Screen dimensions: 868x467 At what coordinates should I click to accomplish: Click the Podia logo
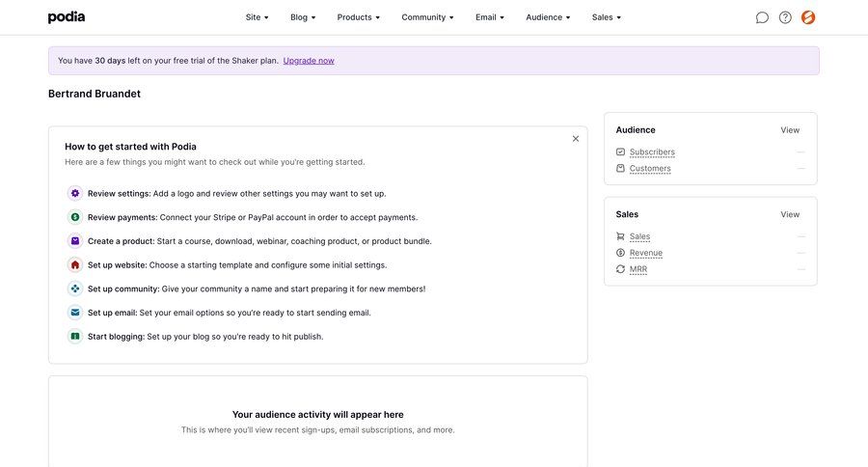pyautogui.click(x=67, y=17)
